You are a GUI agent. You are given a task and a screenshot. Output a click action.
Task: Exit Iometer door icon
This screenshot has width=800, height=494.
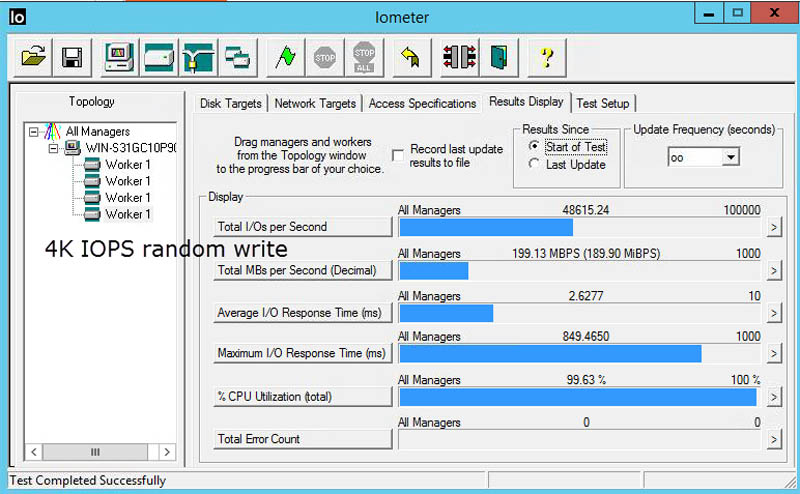click(498, 57)
